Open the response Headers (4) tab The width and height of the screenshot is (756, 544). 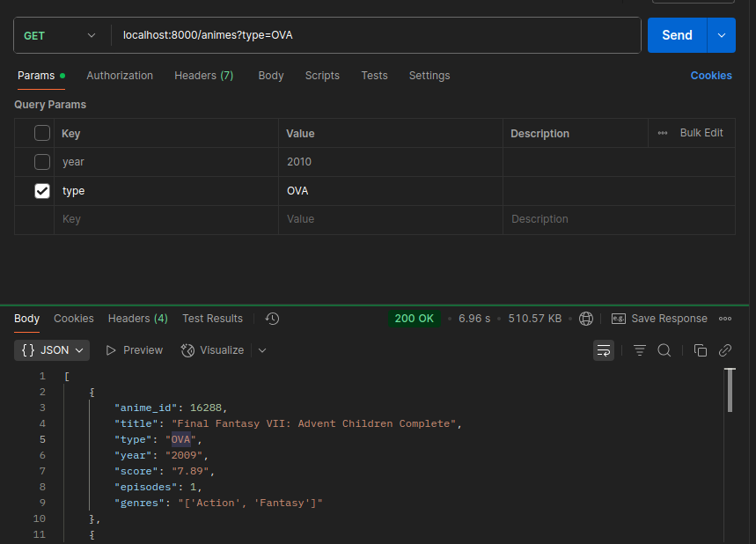tap(138, 319)
